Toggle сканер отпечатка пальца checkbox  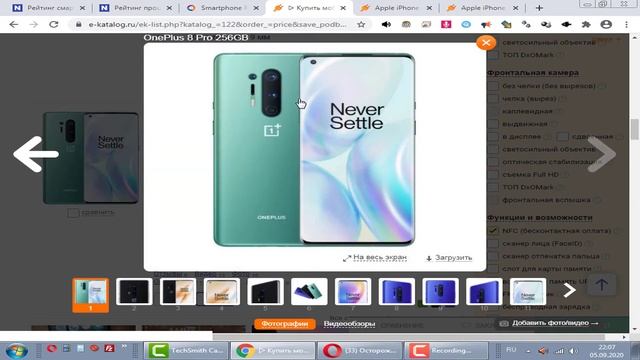coord(493,256)
